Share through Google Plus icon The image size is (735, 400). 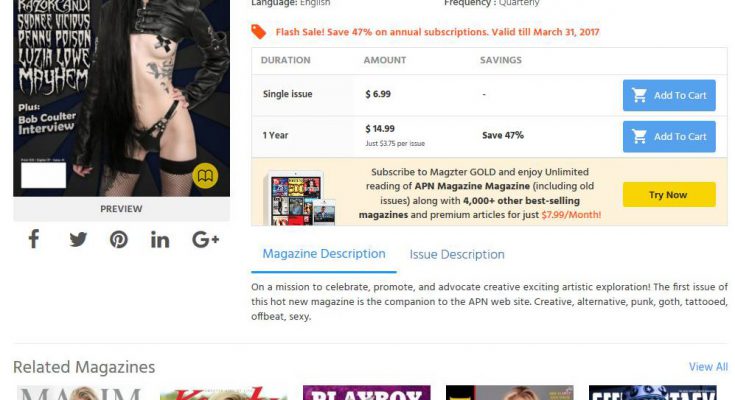(x=205, y=240)
